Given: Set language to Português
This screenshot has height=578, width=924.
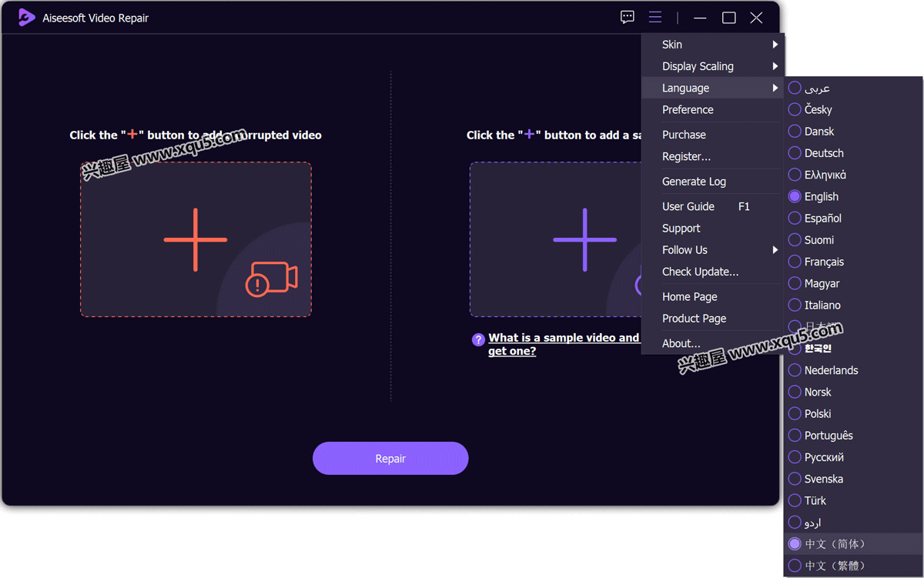Looking at the screenshot, I should [853, 435].
